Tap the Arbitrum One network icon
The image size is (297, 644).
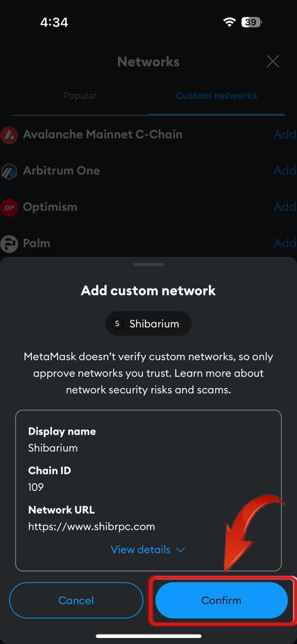[9, 171]
